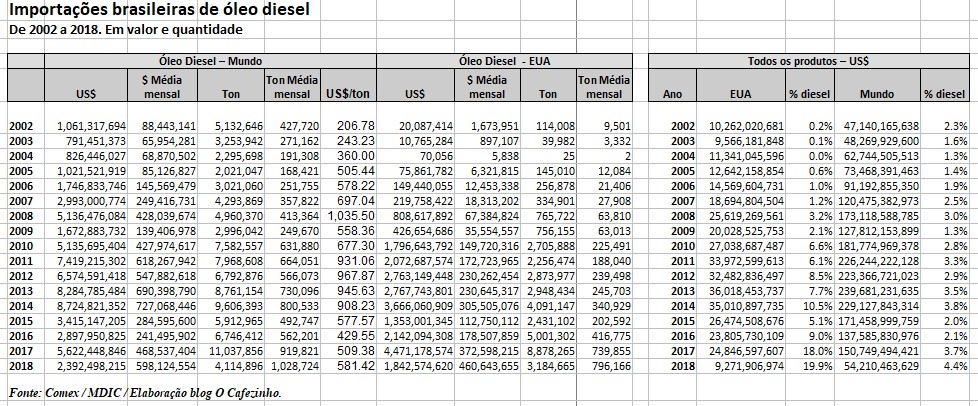This screenshot has height=406, width=978.
Task: Click the title 'Importações brasileiras de óleo diesel'
Action: click(159, 10)
